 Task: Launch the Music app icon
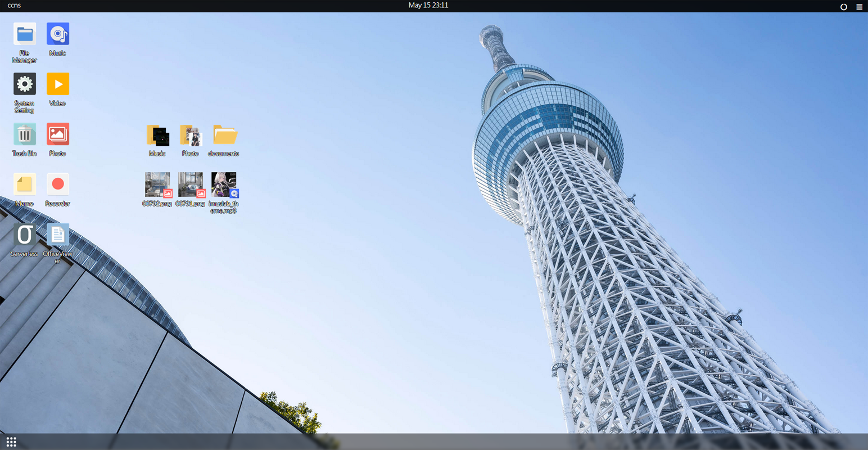57,35
